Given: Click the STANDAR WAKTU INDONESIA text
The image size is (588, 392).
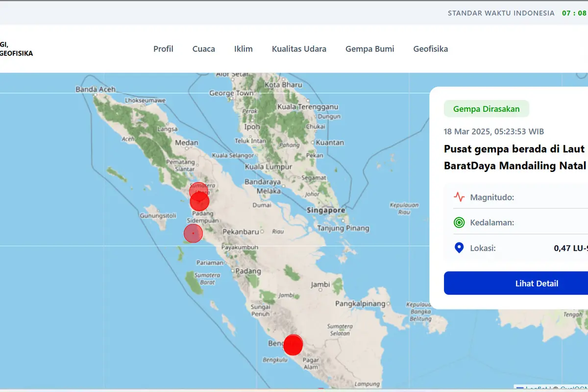Looking at the screenshot, I should point(501,13).
